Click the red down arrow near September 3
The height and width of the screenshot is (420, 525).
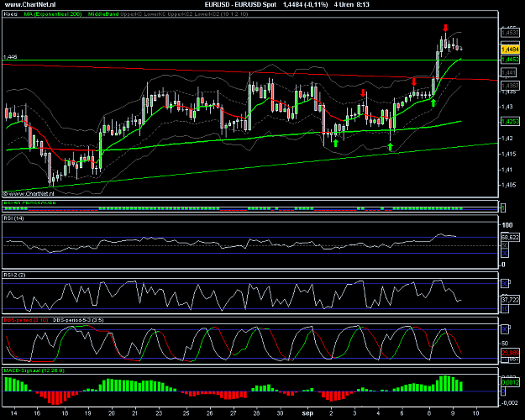(363, 93)
